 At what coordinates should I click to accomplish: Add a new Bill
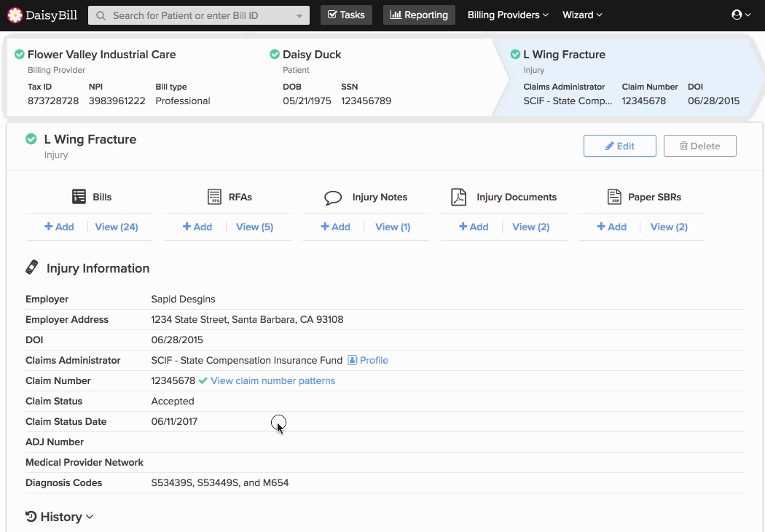[59, 227]
